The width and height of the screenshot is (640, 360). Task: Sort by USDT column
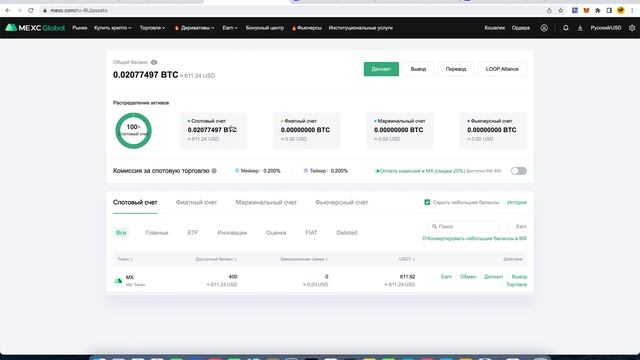click(x=407, y=259)
